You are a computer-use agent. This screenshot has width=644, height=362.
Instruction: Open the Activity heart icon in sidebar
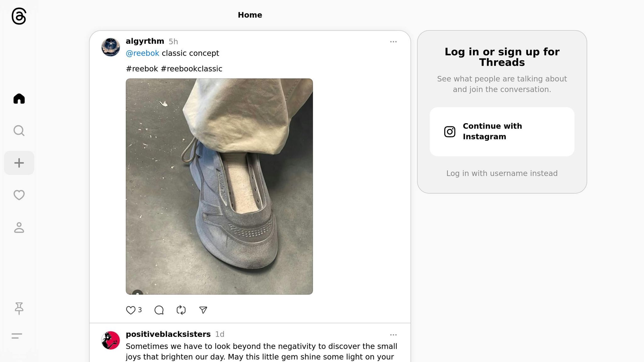pos(19,195)
